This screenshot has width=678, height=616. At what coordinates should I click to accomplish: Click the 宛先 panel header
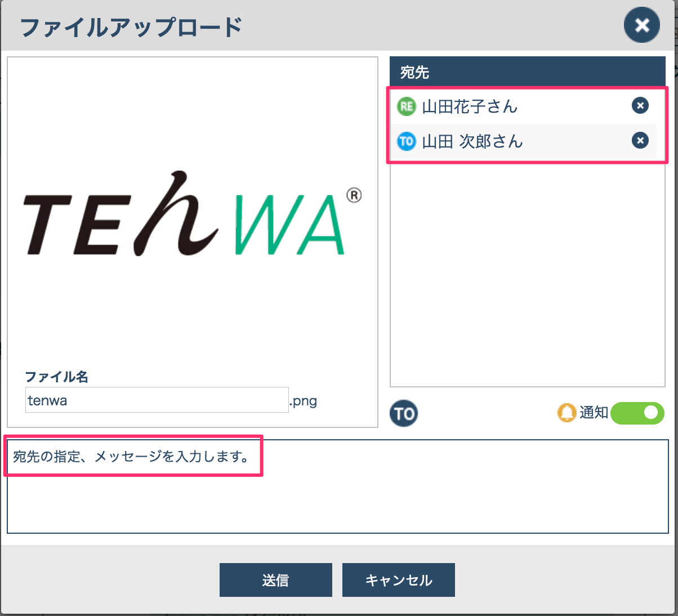click(x=528, y=72)
